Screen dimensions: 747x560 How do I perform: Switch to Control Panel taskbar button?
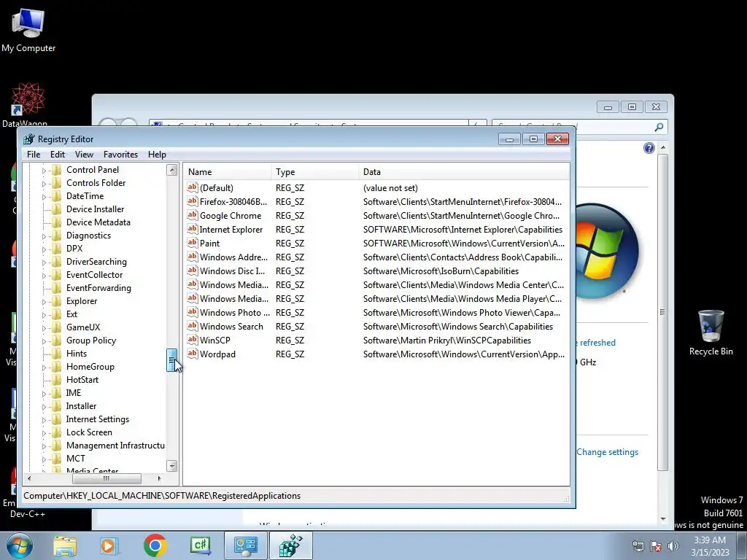point(246,545)
